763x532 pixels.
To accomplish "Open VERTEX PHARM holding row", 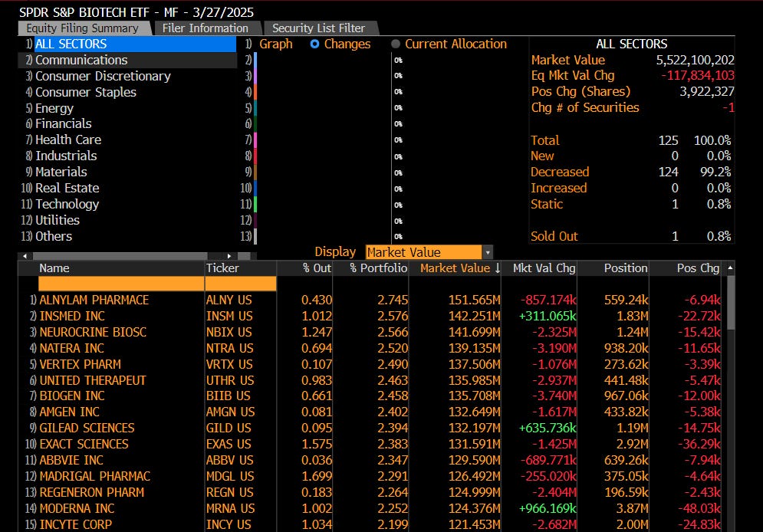I will pyautogui.click(x=370, y=364).
